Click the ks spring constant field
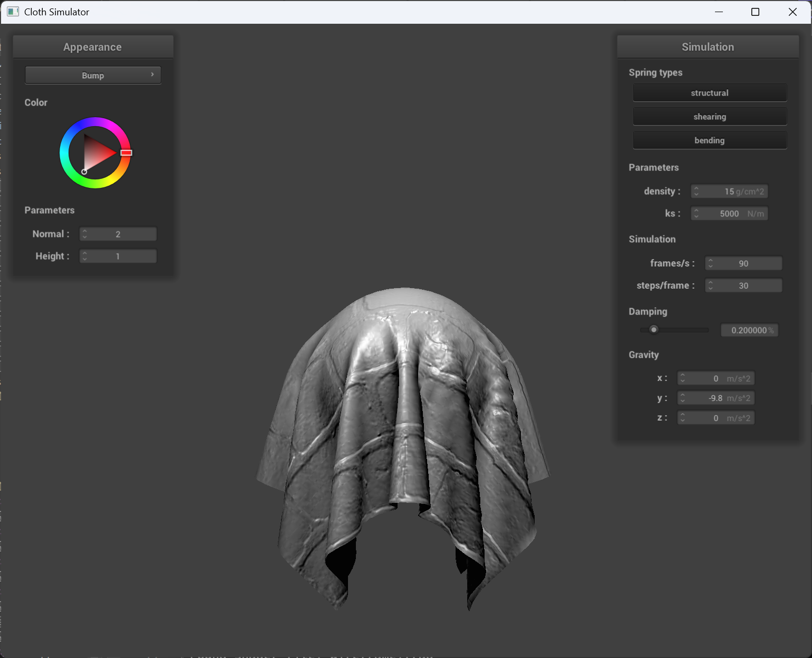 (x=729, y=213)
